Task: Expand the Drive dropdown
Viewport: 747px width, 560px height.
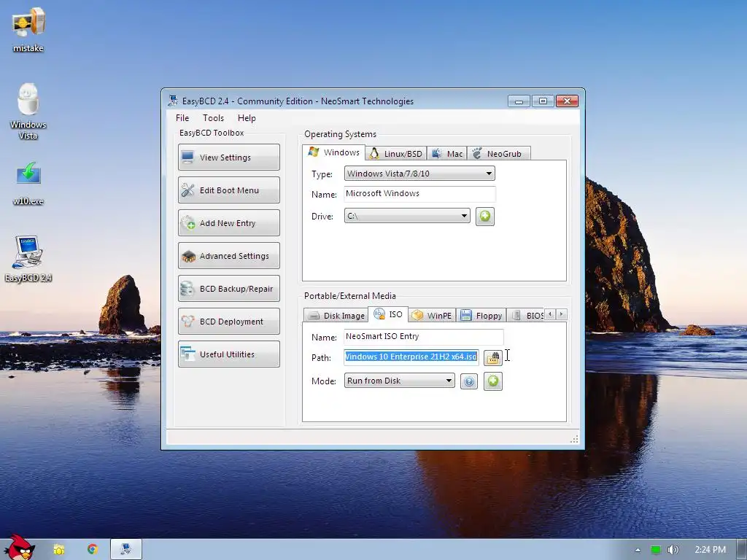Action: [407, 216]
